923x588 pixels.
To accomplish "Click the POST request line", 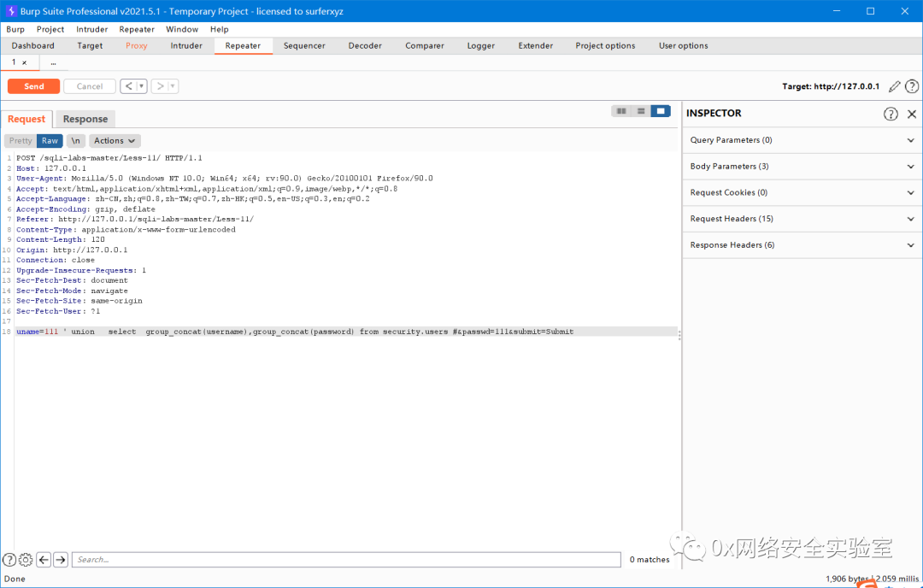I will click(109, 158).
